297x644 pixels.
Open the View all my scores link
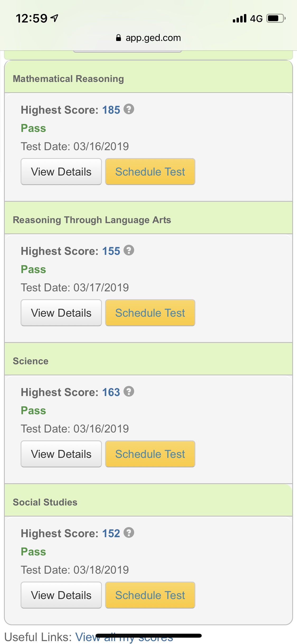[x=124, y=638]
